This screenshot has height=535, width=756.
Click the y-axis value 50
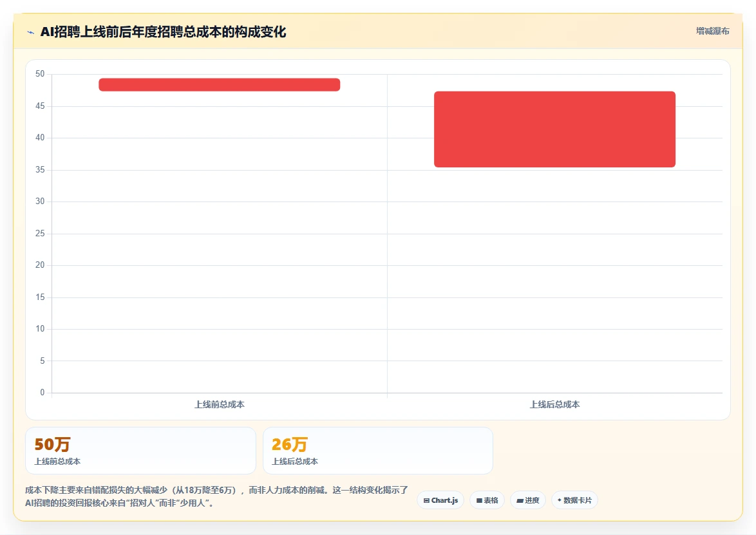pos(40,74)
